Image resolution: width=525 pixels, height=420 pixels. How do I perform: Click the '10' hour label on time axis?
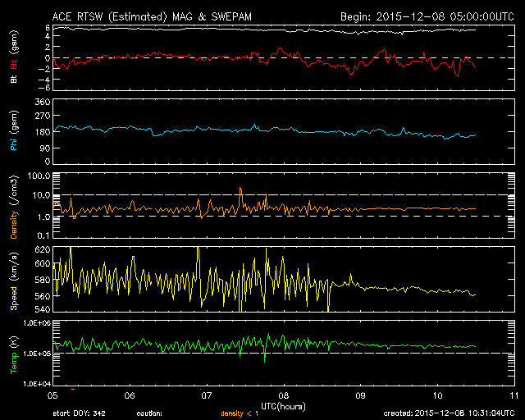(x=437, y=396)
